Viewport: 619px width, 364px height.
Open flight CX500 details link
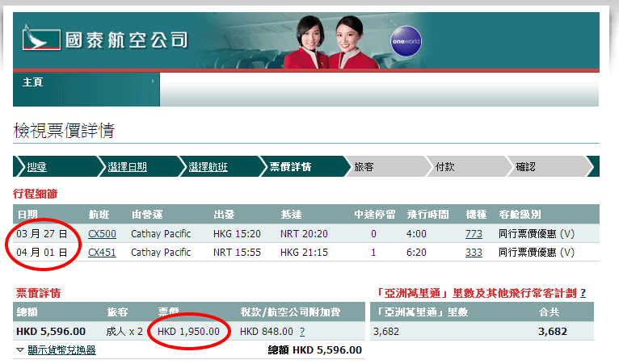pyautogui.click(x=102, y=234)
